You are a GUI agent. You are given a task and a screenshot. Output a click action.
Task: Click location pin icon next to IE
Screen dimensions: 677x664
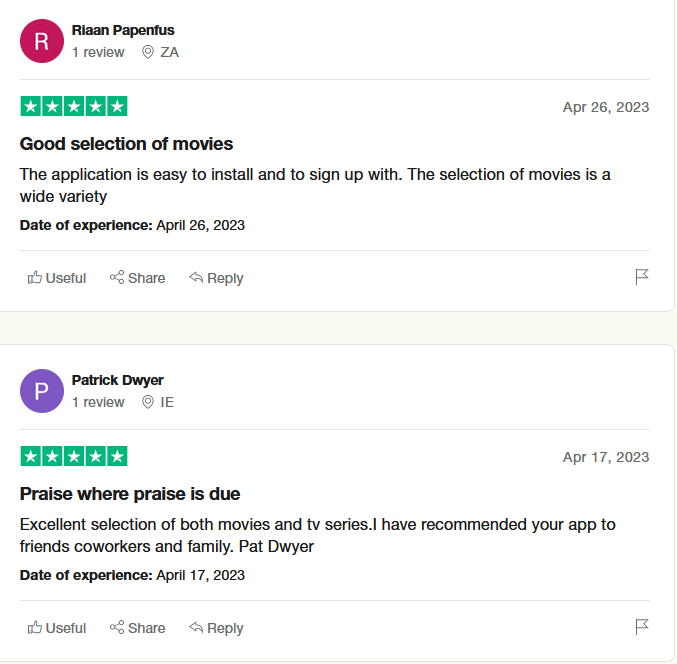pyautogui.click(x=148, y=402)
